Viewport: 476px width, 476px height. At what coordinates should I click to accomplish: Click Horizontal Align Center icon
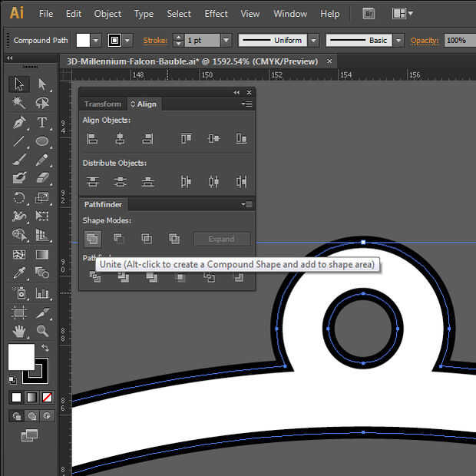[x=120, y=139]
